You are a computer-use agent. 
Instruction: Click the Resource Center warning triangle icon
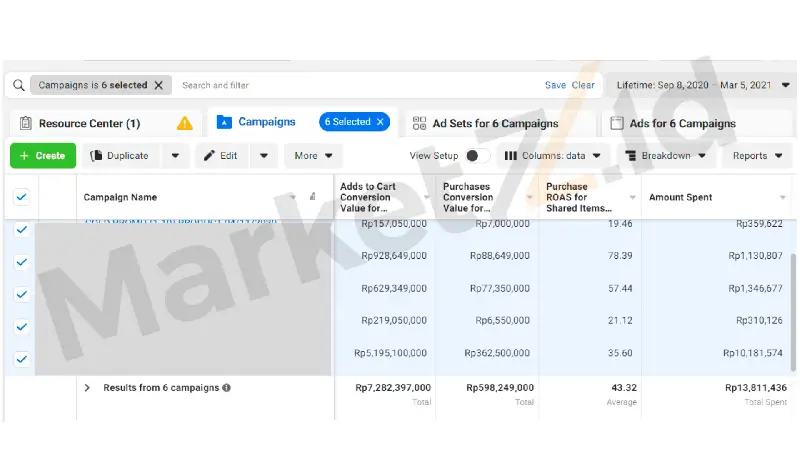[185, 123]
